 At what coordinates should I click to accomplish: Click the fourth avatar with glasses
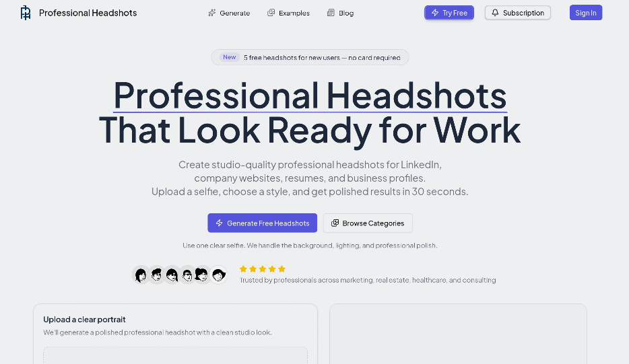point(187,275)
